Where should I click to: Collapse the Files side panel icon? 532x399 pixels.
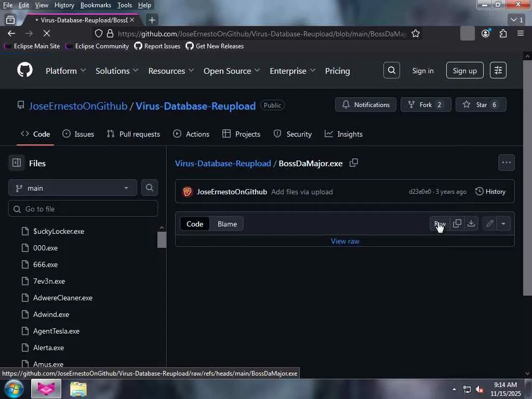[17, 163]
